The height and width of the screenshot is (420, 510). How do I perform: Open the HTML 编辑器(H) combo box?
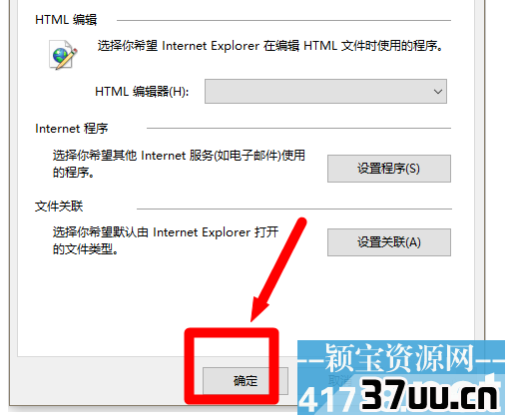point(325,91)
